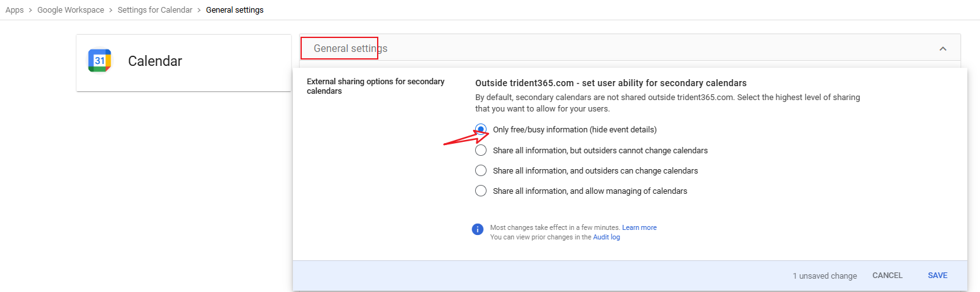
Task: Click the General settings panel header
Action: pyautogui.click(x=350, y=49)
